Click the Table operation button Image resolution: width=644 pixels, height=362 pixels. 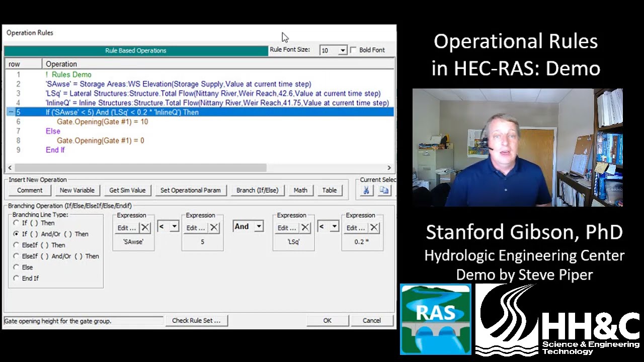pos(330,190)
